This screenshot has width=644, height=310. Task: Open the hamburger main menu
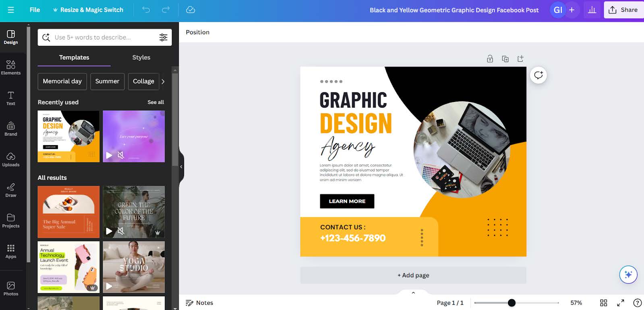coord(11,10)
